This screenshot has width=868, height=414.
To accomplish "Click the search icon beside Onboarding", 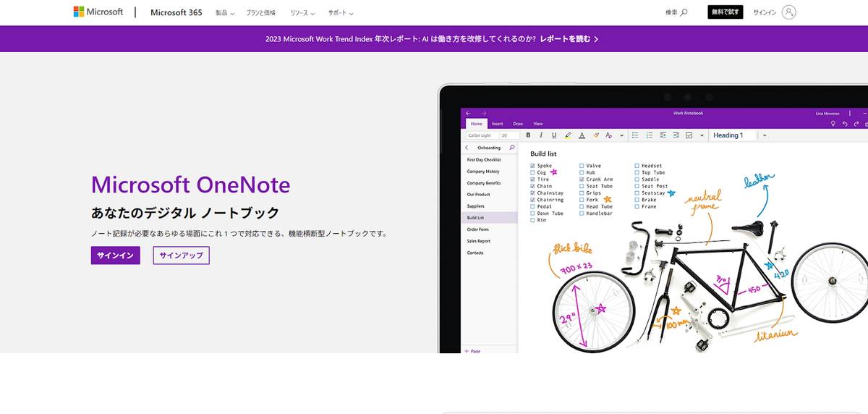I will 512,148.
